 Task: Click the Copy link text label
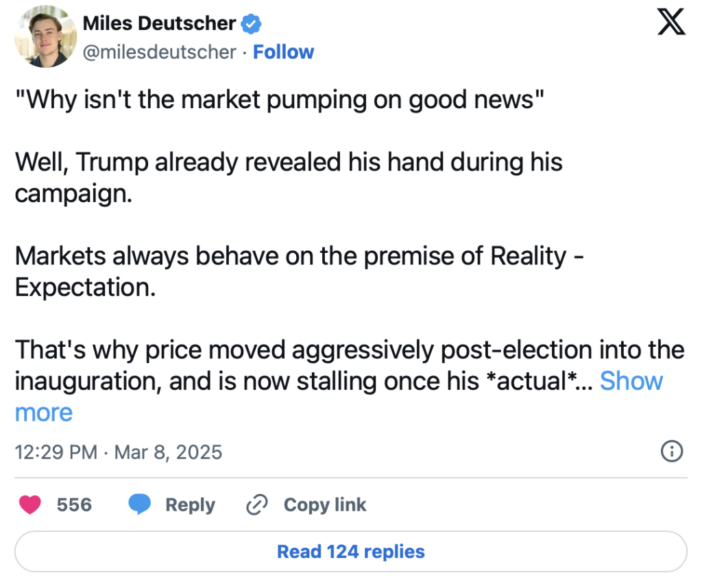[x=325, y=505]
